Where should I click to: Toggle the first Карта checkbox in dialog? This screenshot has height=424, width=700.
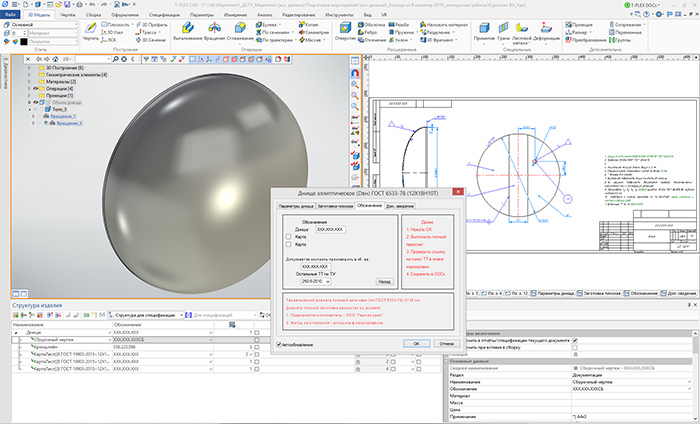point(288,237)
